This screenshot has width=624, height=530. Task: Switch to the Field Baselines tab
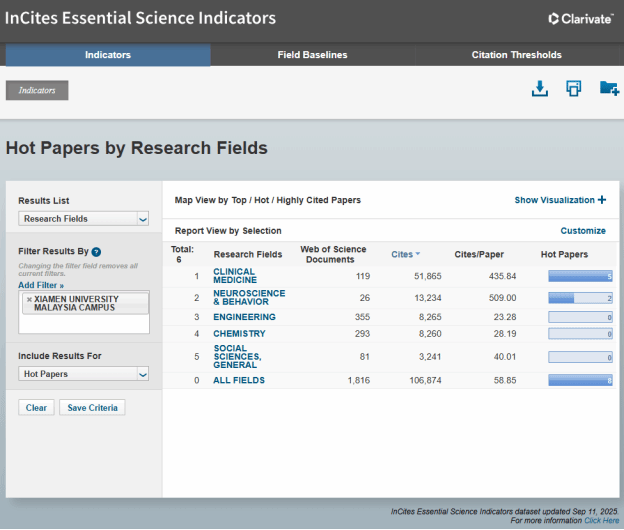pos(312,55)
